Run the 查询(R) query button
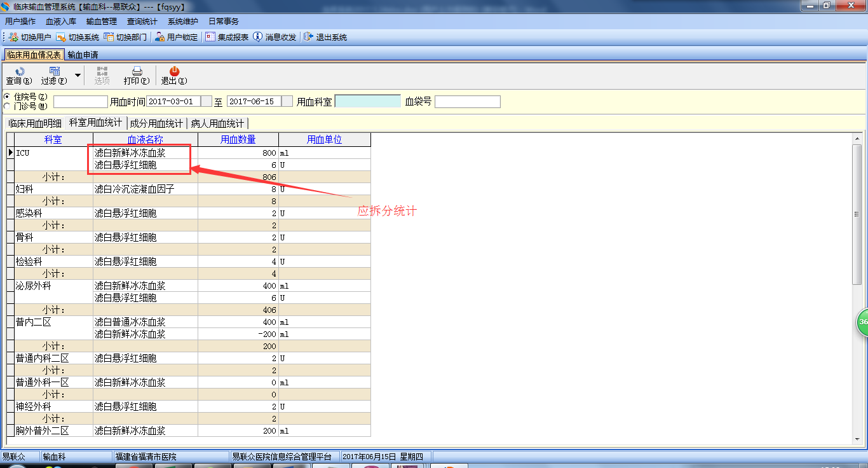Image resolution: width=868 pixels, height=468 pixels. click(19, 76)
